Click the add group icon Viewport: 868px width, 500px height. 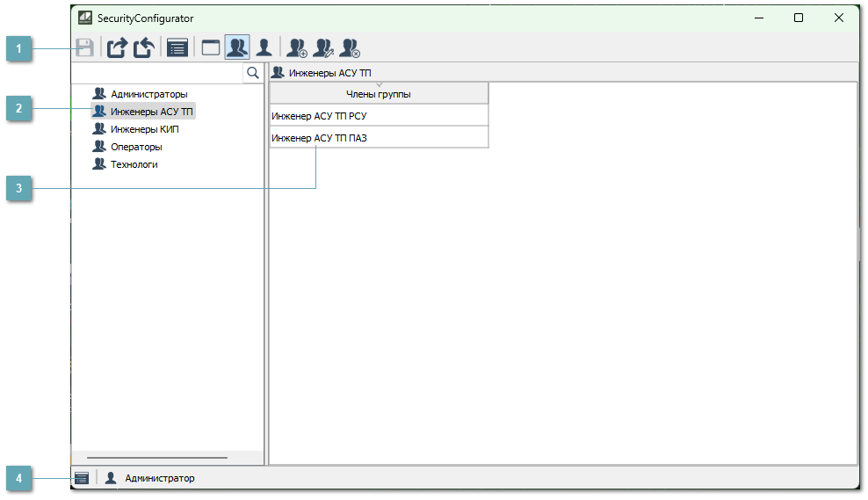[x=297, y=47]
